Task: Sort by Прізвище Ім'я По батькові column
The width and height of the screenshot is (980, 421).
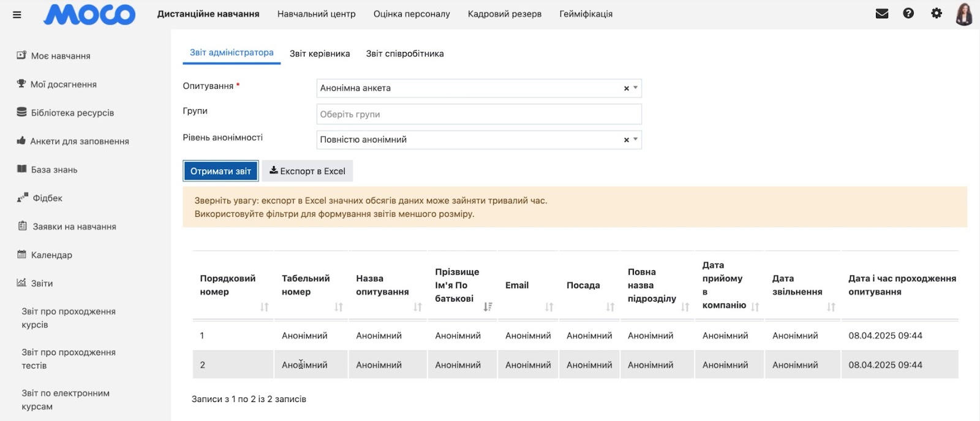Action: (488, 306)
